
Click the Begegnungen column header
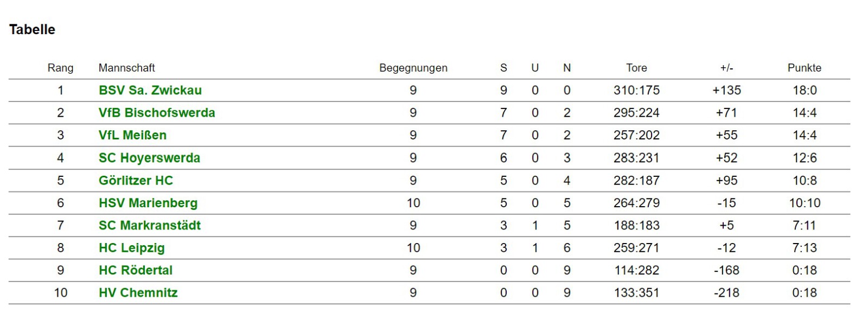413,68
